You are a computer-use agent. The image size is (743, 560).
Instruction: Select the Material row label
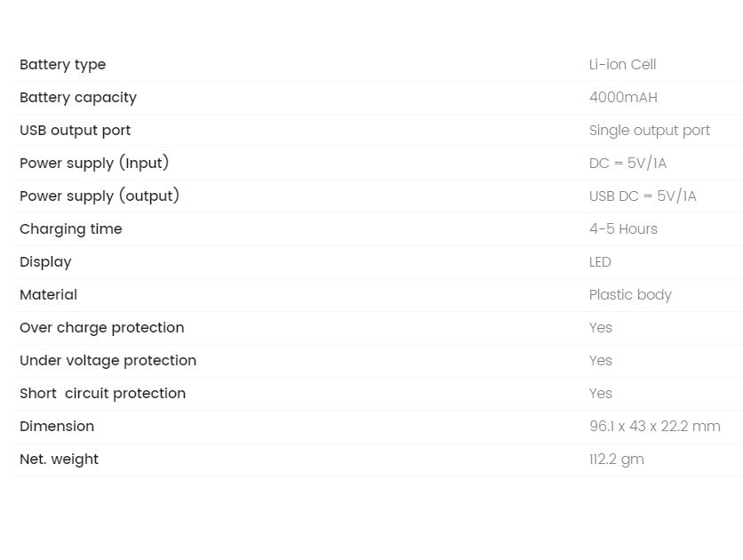(x=48, y=295)
